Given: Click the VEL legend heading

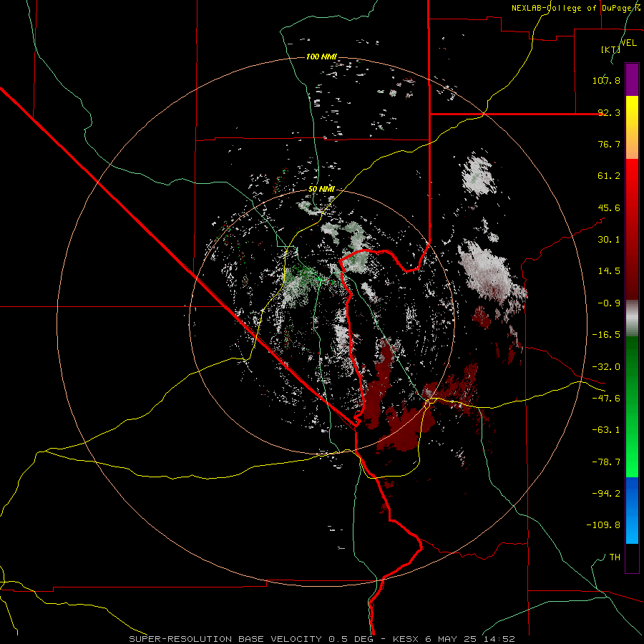Looking at the screenshot, I should (x=628, y=43).
